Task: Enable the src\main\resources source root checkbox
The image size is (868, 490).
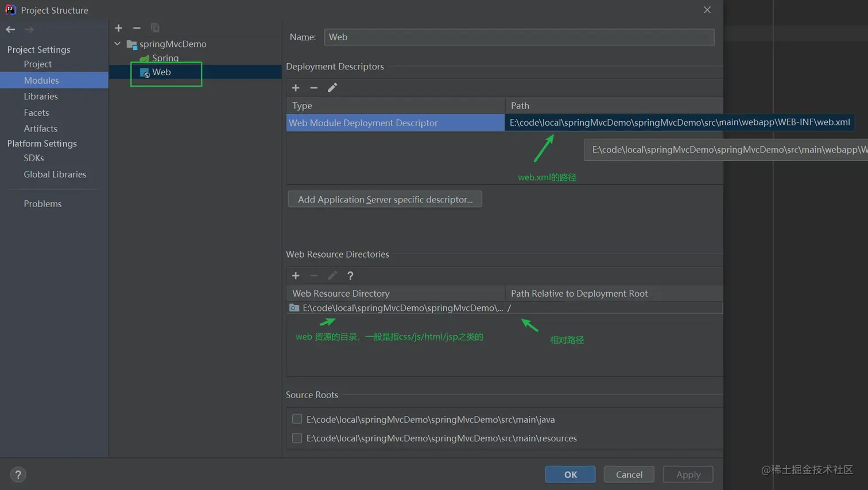Action: pyautogui.click(x=297, y=438)
